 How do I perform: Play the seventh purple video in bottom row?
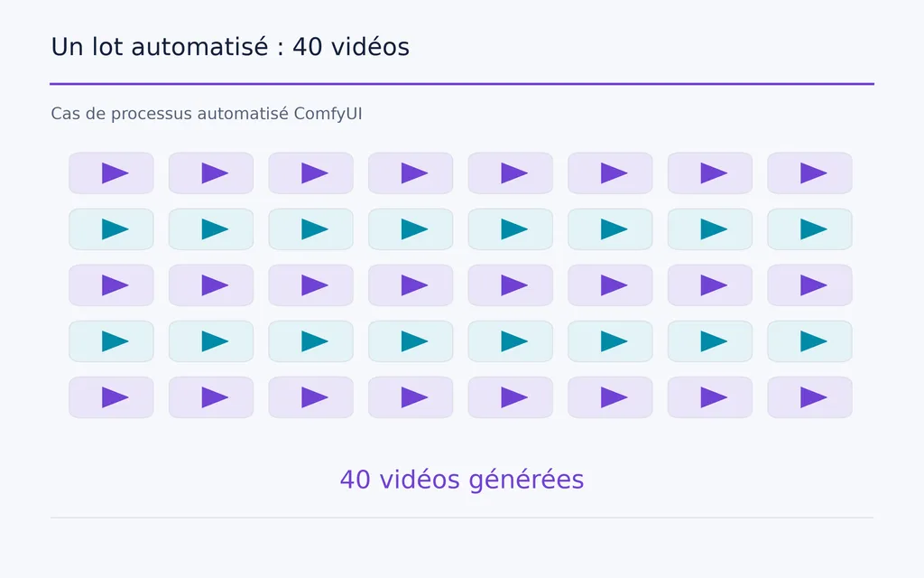[710, 397]
